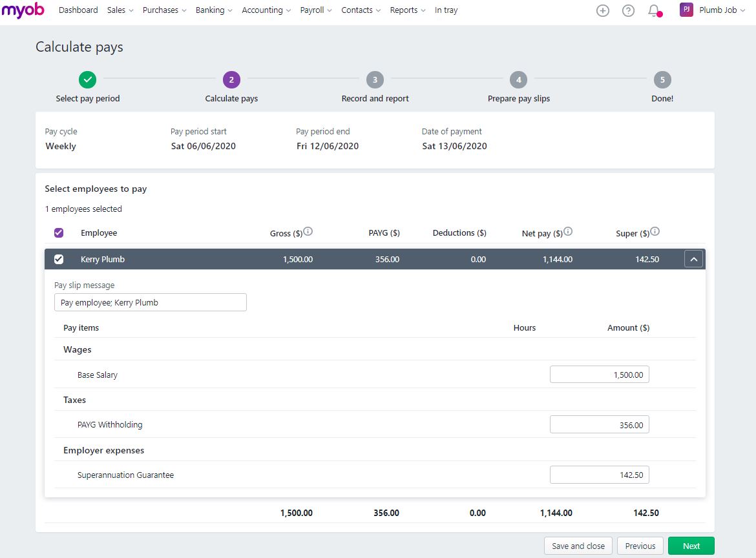Open the Plumb Job account dropdown
This screenshot has width=756, height=558.
(x=718, y=10)
